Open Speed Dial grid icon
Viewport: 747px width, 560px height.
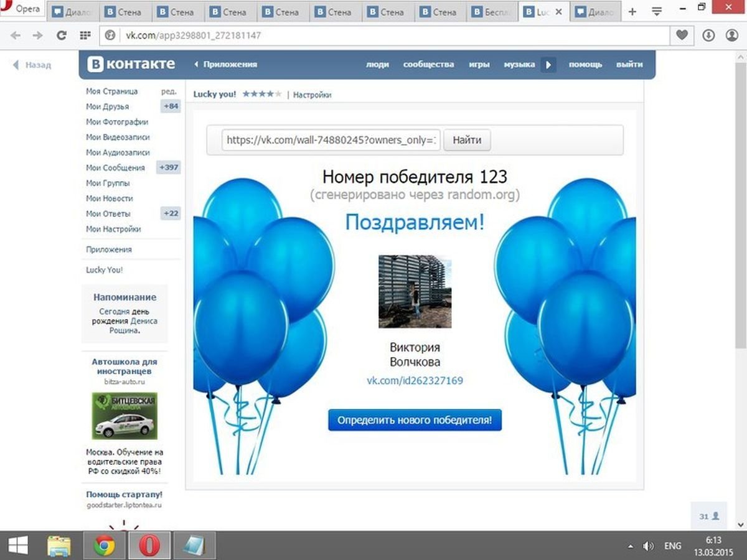[x=86, y=36]
